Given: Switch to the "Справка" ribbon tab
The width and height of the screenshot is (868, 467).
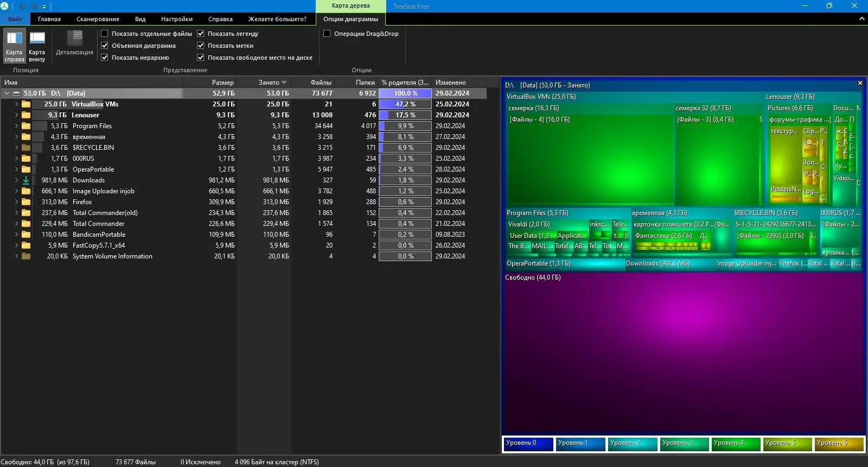Looking at the screenshot, I should click(x=220, y=19).
